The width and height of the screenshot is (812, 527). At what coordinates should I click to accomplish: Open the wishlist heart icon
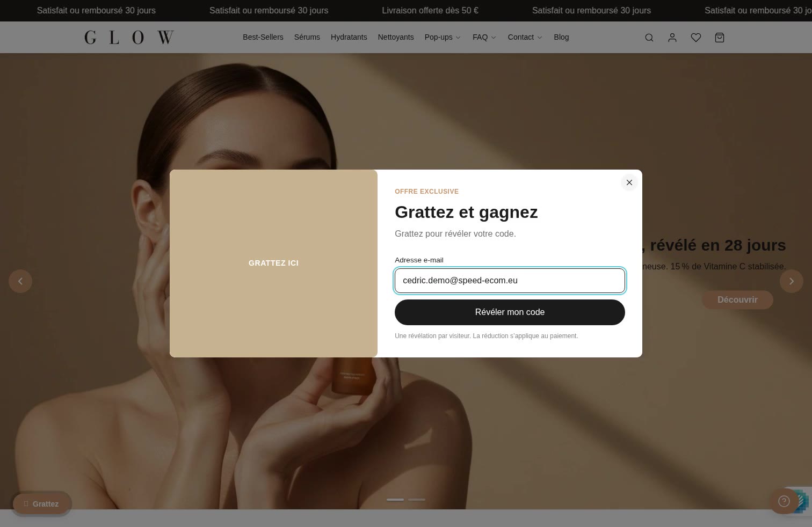[695, 38]
